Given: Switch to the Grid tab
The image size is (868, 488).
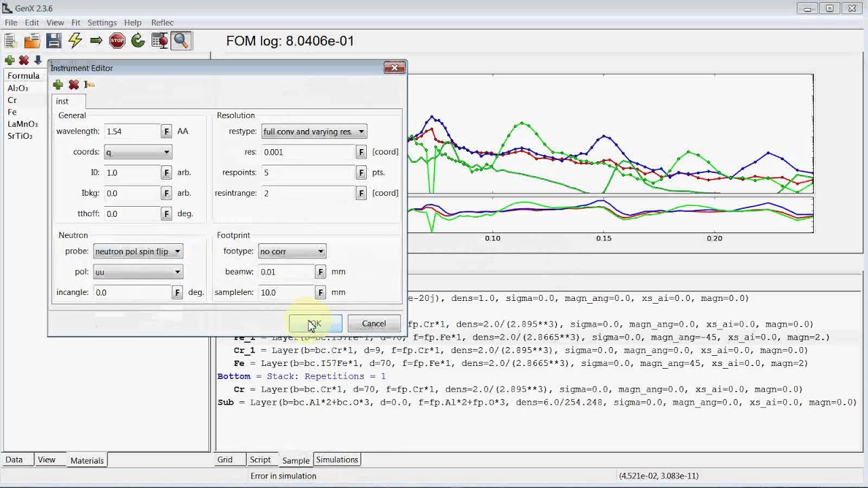Looking at the screenshot, I should coord(225,460).
